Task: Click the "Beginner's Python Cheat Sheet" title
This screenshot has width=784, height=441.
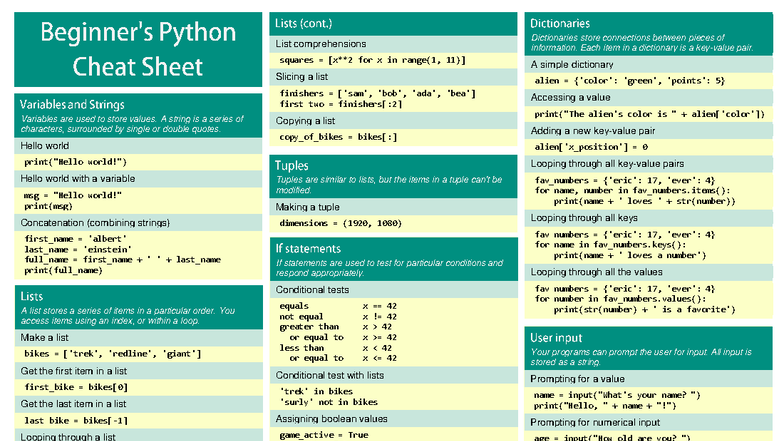Action: (x=138, y=49)
